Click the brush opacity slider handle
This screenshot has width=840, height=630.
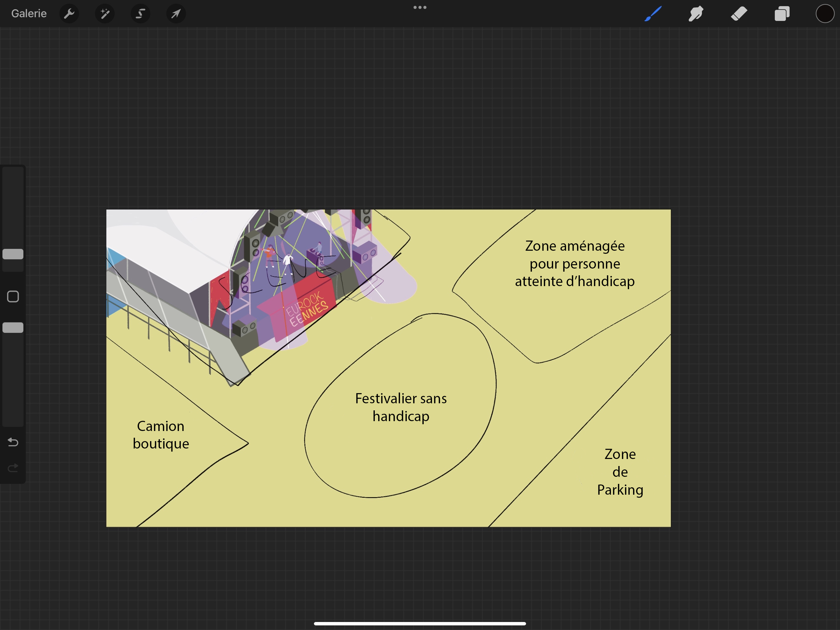(13, 328)
